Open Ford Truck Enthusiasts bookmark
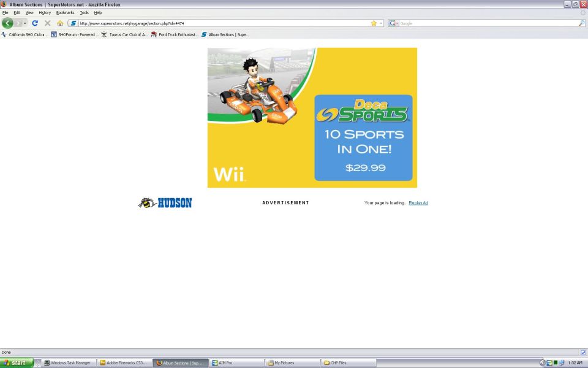 click(175, 34)
